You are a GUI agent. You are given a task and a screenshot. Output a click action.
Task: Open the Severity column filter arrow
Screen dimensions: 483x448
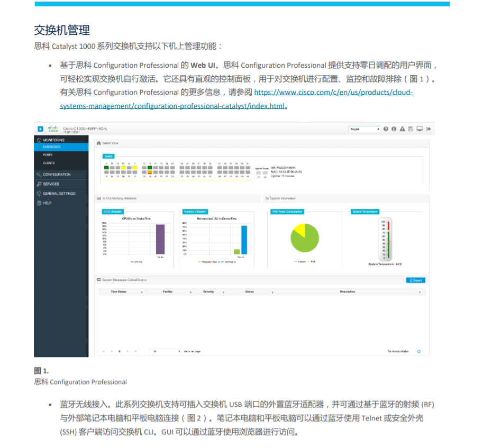[x=223, y=292]
